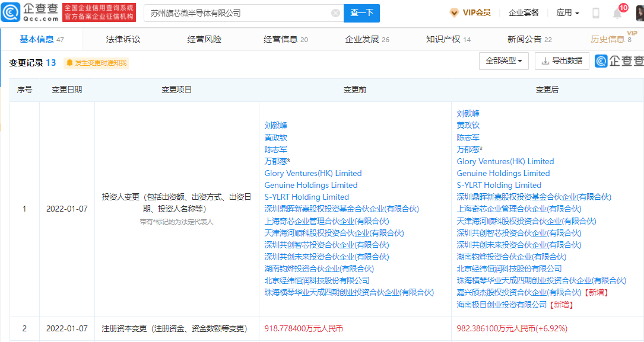Switch to the 基本信息 tab

[x=42, y=39]
